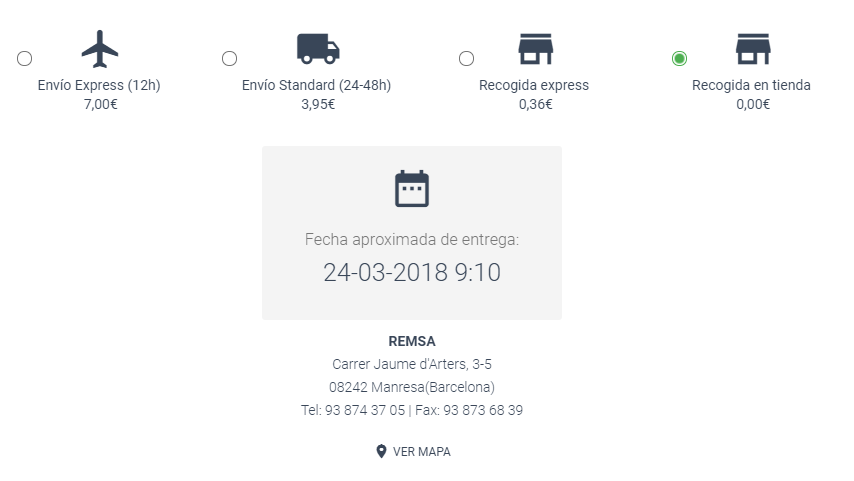Click the selected Recogida en tienda radio button
The width and height of the screenshot is (854, 481).
pos(680,59)
